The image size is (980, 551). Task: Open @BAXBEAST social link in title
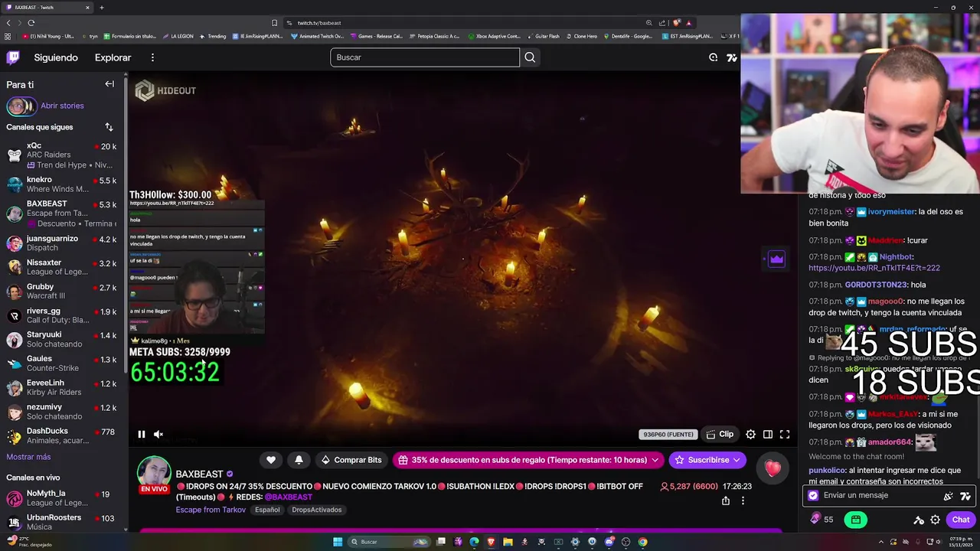(x=289, y=497)
